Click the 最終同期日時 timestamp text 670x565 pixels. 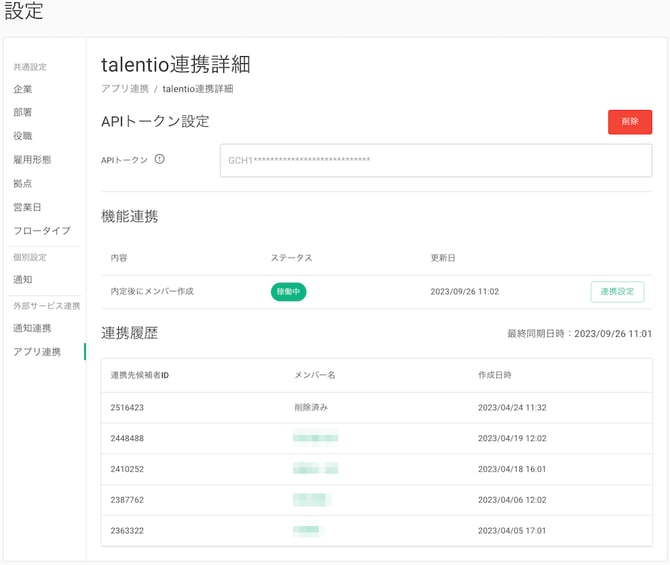click(579, 333)
